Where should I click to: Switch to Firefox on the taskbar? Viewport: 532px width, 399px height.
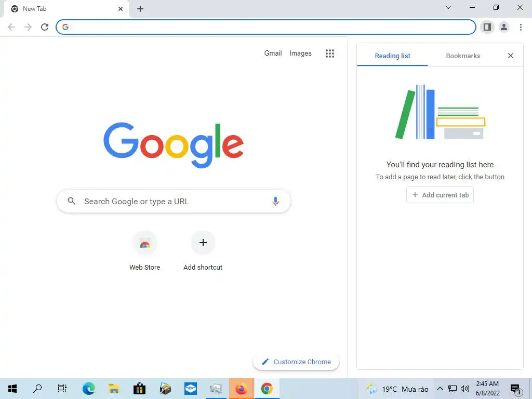tap(241, 389)
